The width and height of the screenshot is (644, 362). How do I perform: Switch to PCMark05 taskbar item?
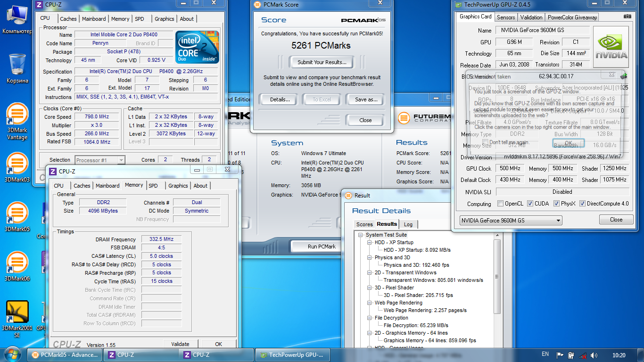pos(65,355)
